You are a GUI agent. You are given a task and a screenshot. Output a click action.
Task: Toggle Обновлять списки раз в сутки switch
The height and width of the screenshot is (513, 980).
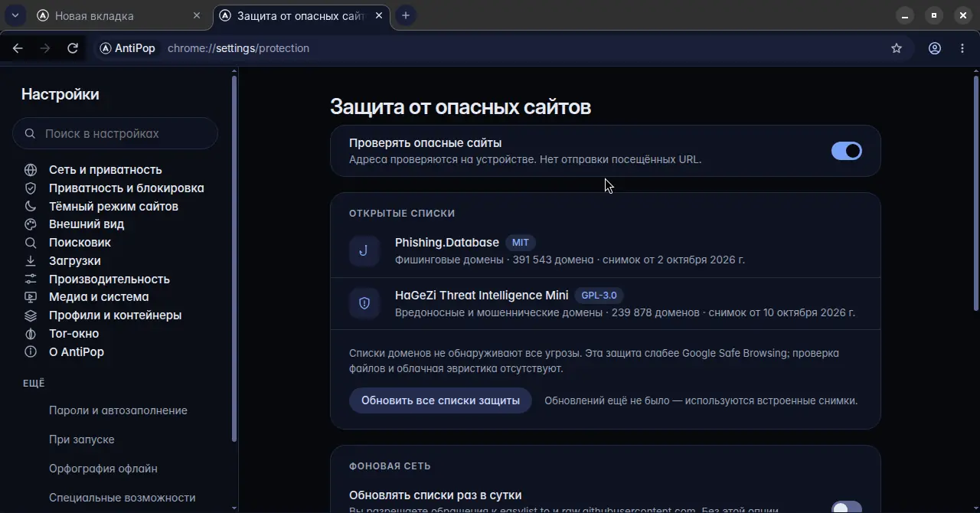coord(847,507)
